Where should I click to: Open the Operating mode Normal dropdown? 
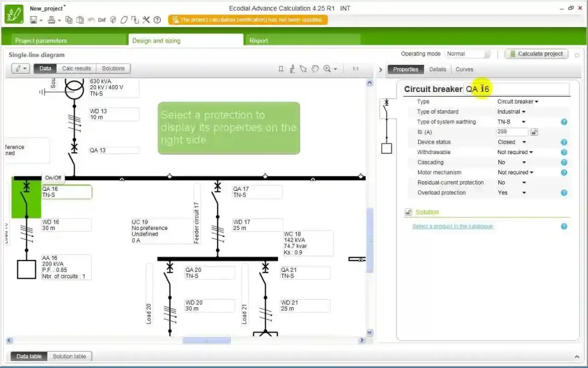point(467,53)
